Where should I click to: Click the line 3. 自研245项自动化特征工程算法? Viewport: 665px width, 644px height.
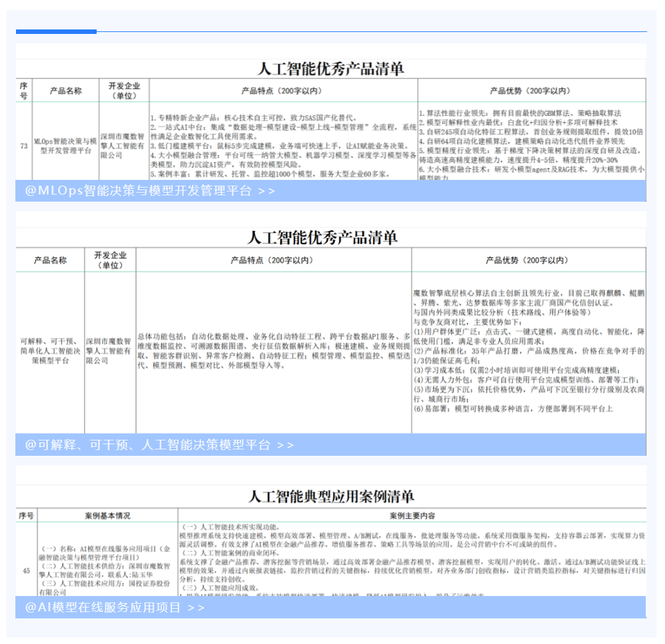point(531,132)
